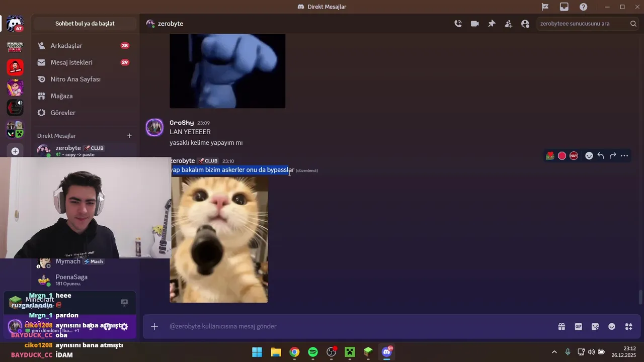This screenshot has height=362, width=644.
Task: Share the Minecraft activity stream icon
Action: tap(124, 302)
